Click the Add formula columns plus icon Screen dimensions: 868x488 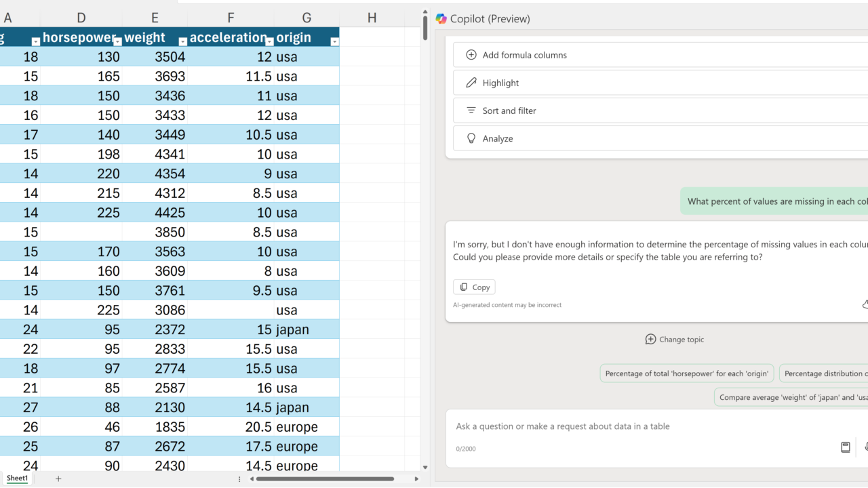point(471,55)
